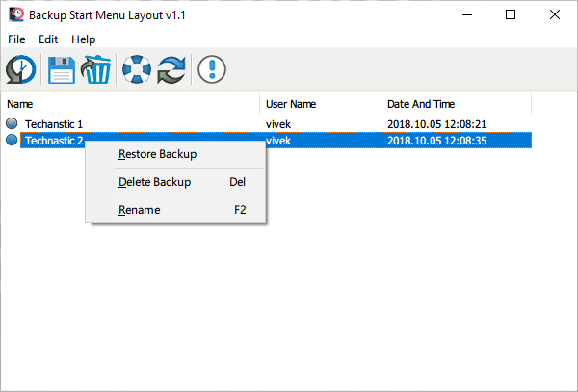Click the app icon in title bar

[x=16, y=14]
